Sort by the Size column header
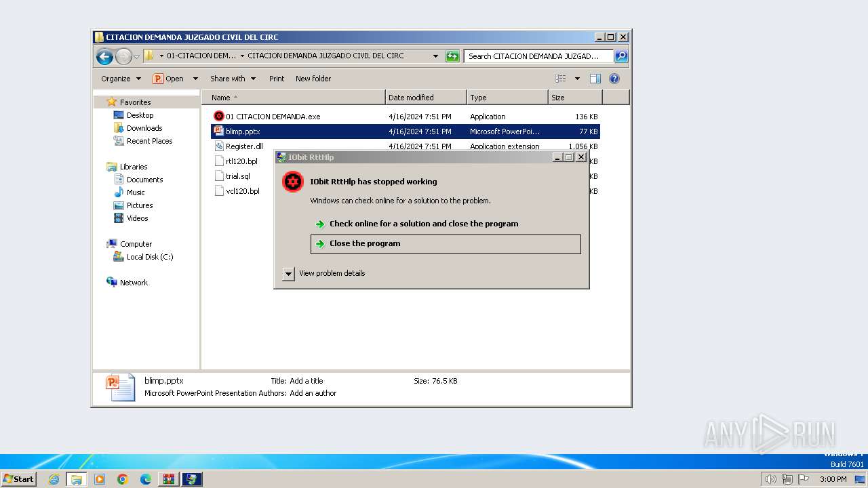Image resolution: width=868 pixels, height=488 pixels. click(575, 98)
